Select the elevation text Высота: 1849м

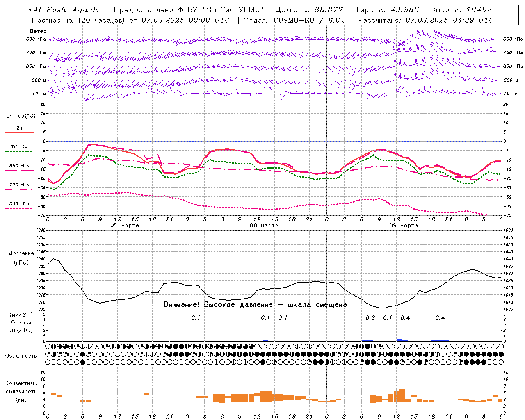461,10
